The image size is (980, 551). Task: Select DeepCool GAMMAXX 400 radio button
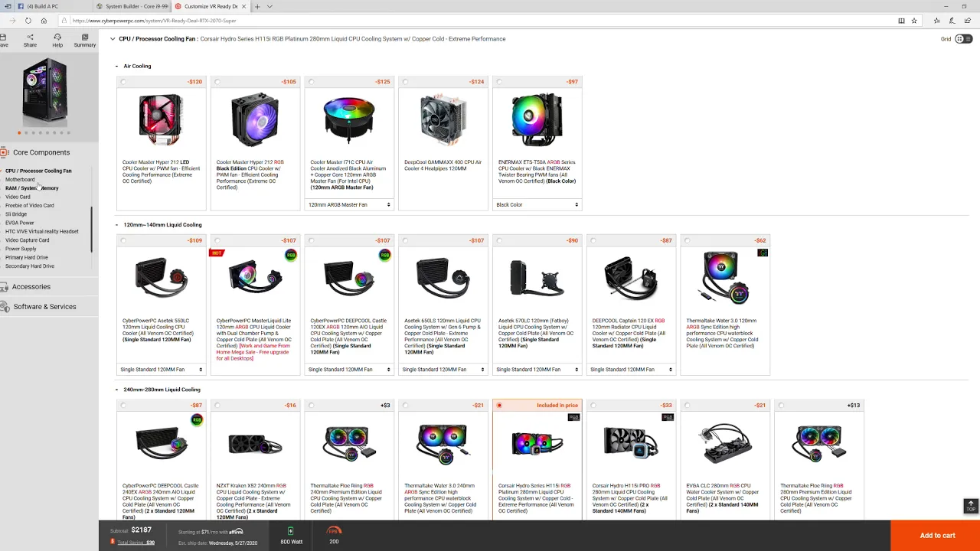coord(406,82)
